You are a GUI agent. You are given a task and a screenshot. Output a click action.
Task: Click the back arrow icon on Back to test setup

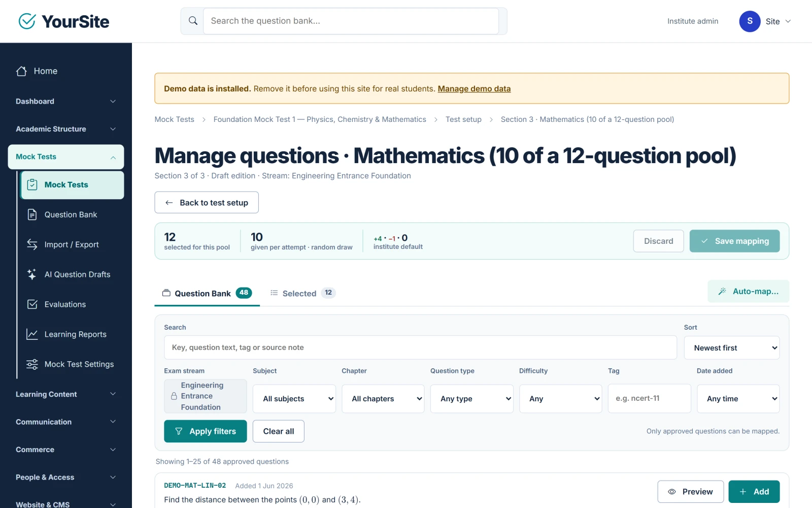[x=169, y=203]
